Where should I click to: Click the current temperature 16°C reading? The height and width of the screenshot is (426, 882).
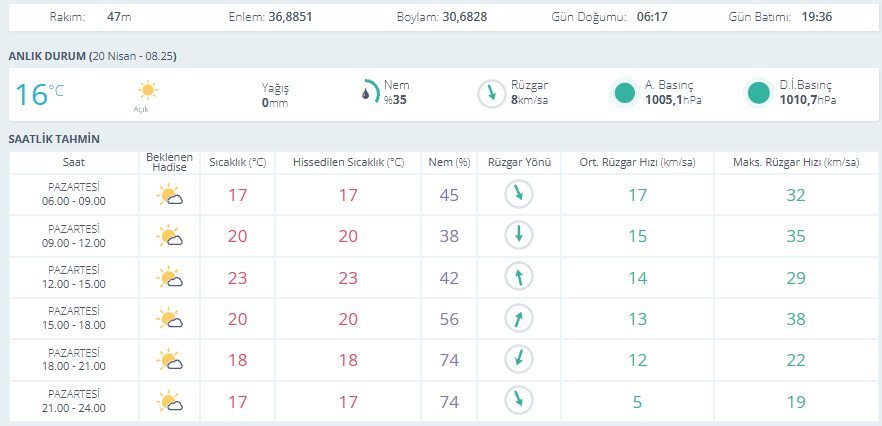pyautogui.click(x=39, y=94)
